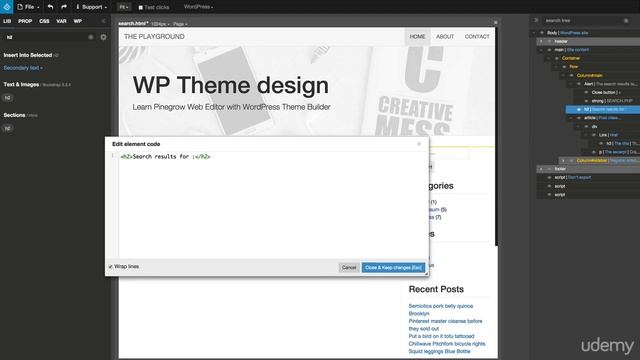640x360 pixels.
Task: Open the Fit zoom dropdown
Action: [124, 7]
